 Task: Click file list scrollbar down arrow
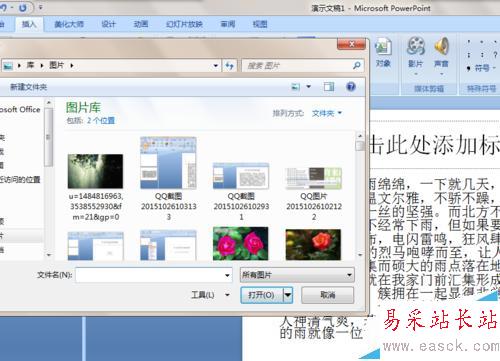(x=360, y=255)
